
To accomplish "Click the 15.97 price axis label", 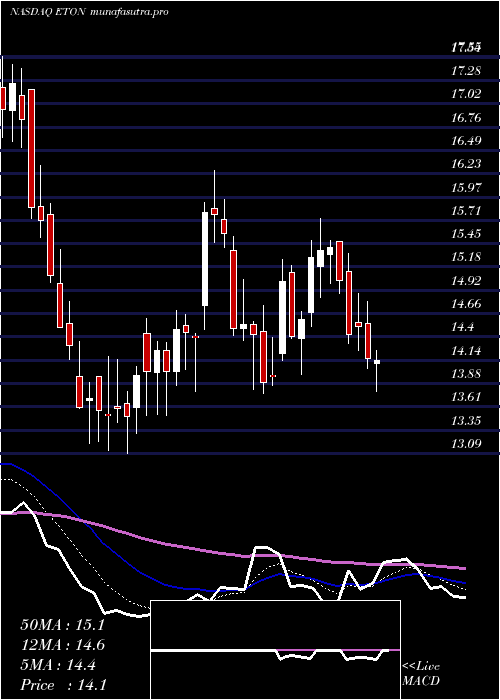I will (466, 188).
